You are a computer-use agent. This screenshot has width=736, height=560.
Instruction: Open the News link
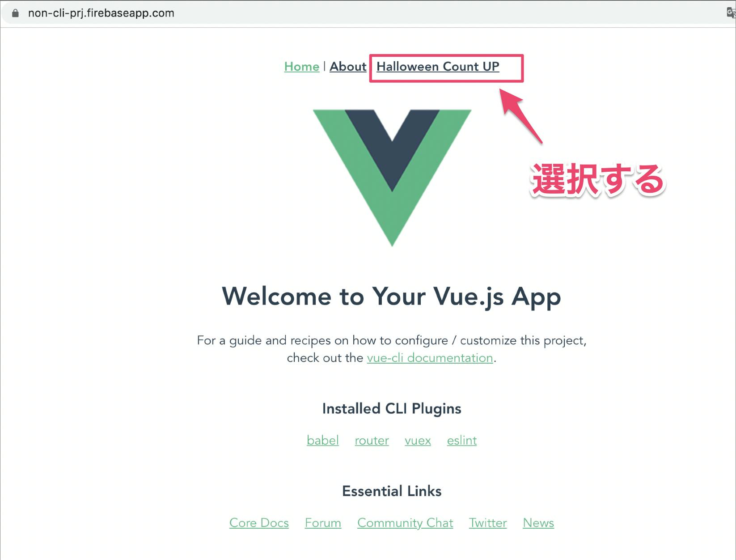pos(538,523)
